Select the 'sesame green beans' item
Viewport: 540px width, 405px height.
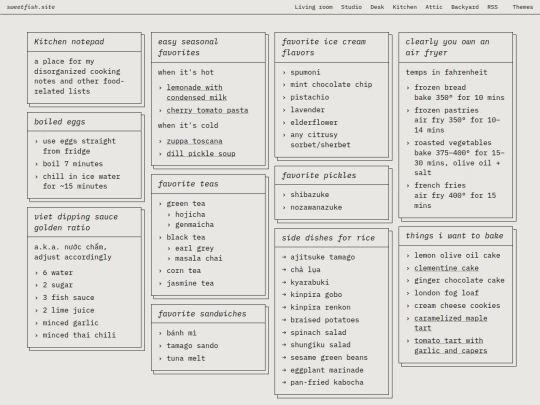(x=329, y=357)
